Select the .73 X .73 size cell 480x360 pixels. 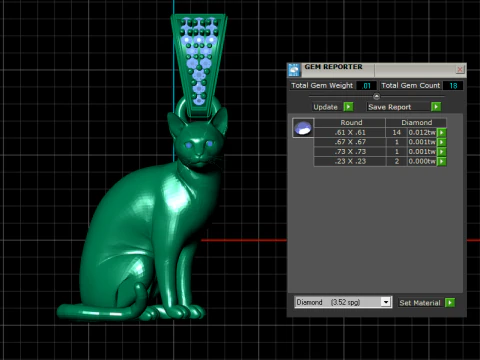pos(350,152)
